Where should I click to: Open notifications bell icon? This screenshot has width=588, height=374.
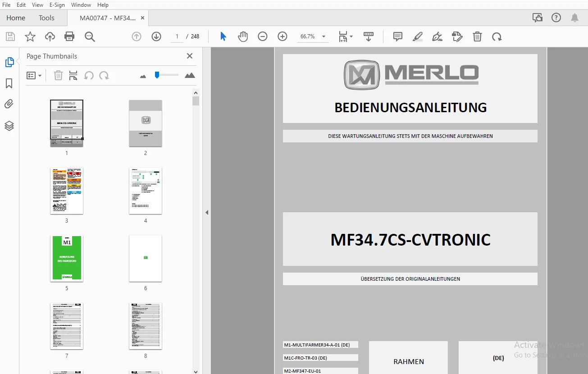[575, 18]
